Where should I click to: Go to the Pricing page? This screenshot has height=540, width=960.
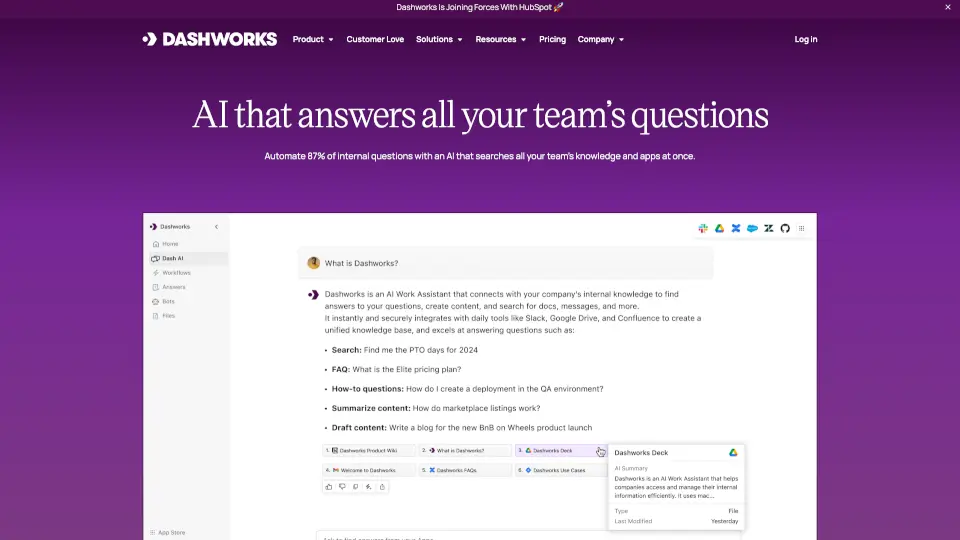click(x=552, y=40)
